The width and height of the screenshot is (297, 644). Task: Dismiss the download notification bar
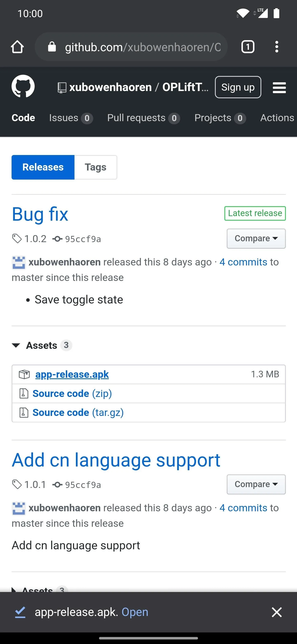tap(277, 612)
